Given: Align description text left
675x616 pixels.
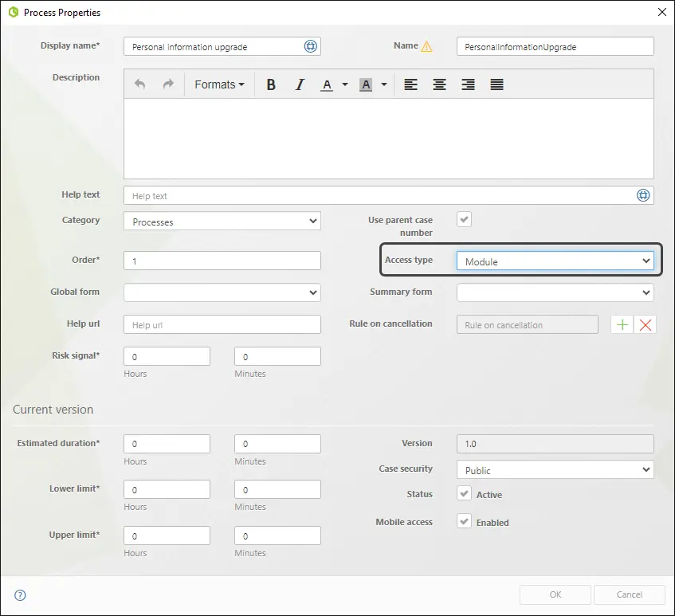Looking at the screenshot, I should [410, 84].
